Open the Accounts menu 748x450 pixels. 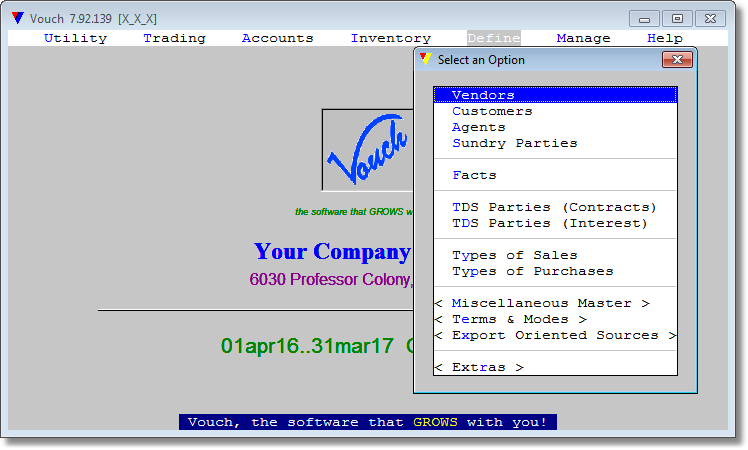tap(278, 38)
